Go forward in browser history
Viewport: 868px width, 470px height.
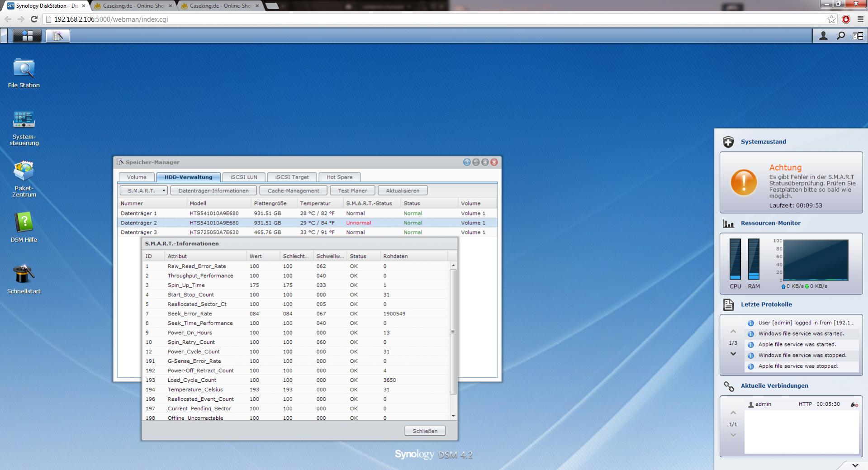(21, 19)
